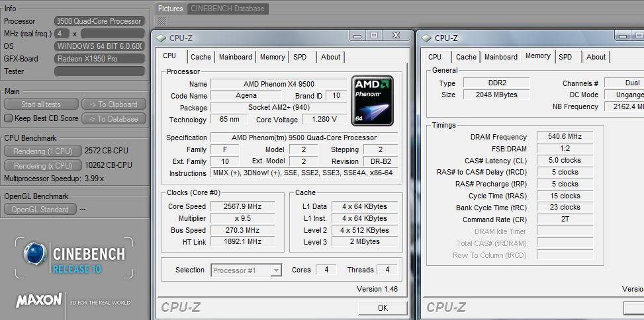
Task: Open the Mainboard tab in left CPU-Z window
Action: (236, 57)
